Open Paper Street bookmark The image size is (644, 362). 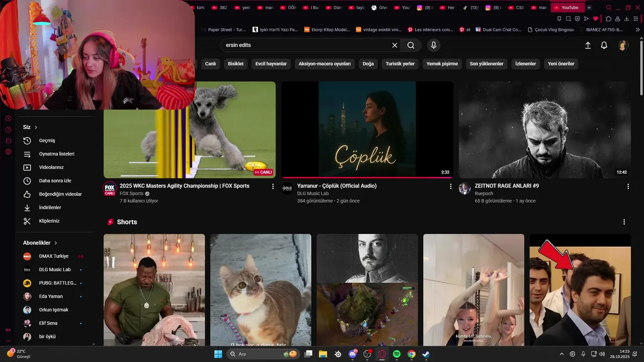[223, 30]
